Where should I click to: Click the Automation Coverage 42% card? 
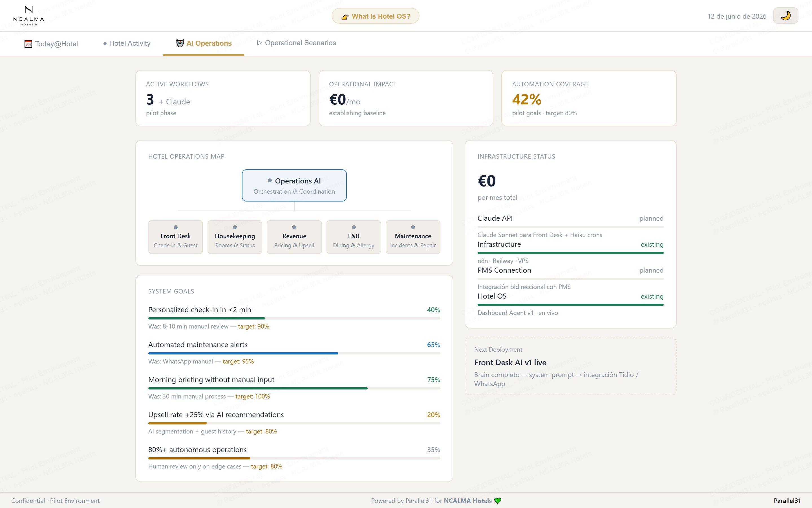point(588,98)
